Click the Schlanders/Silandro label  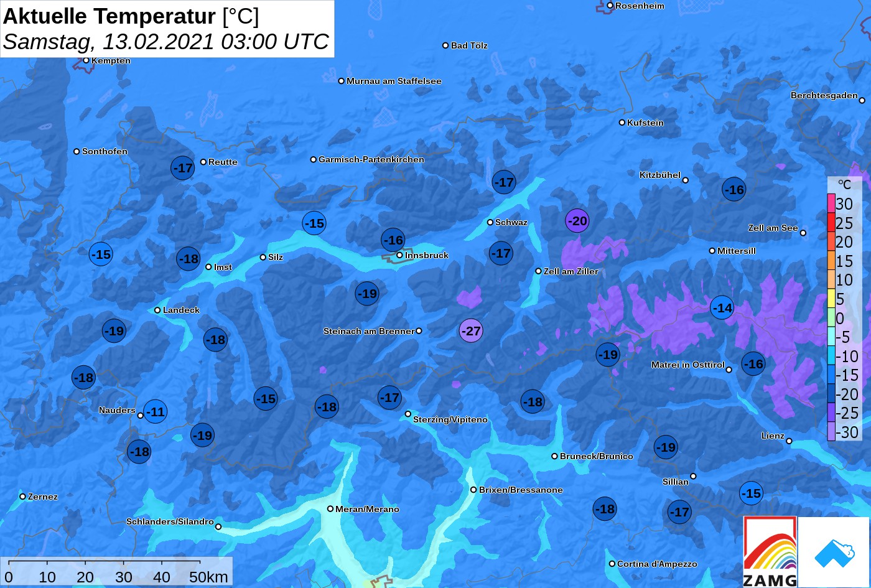point(170,521)
